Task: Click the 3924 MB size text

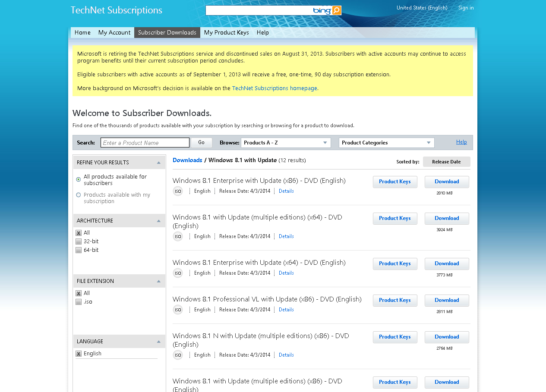Action: coord(445,230)
